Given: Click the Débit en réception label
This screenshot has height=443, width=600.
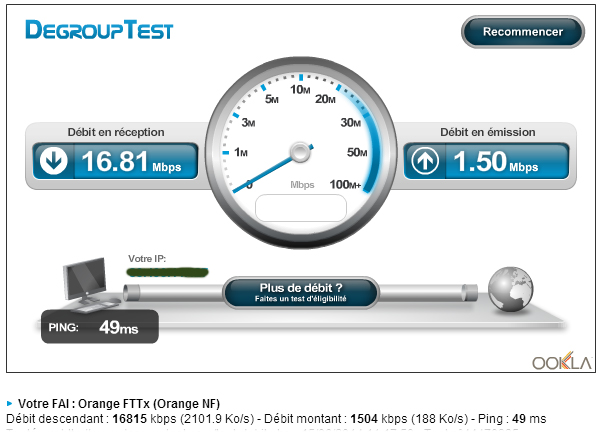Looking at the screenshot, I should [x=116, y=132].
